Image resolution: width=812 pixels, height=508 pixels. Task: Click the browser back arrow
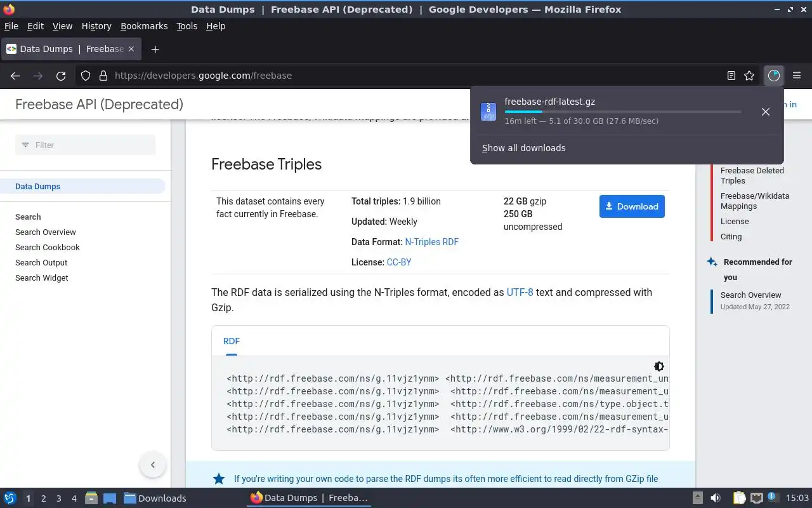pyautogui.click(x=15, y=76)
